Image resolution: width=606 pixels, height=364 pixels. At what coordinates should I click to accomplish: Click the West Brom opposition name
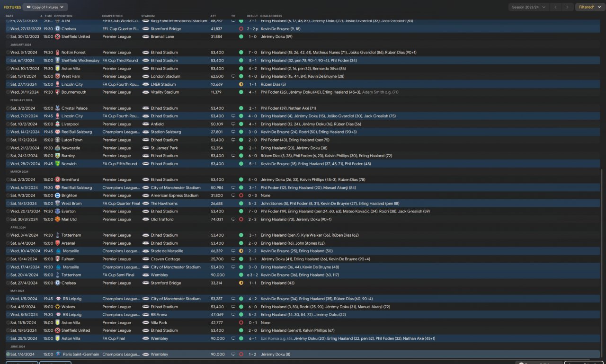click(x=71, y=204)
